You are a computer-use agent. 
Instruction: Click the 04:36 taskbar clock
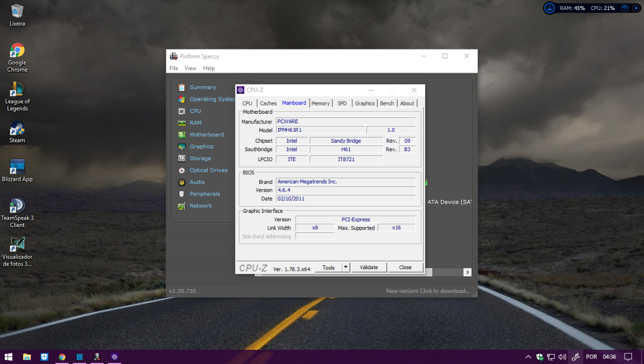point(609,357)
